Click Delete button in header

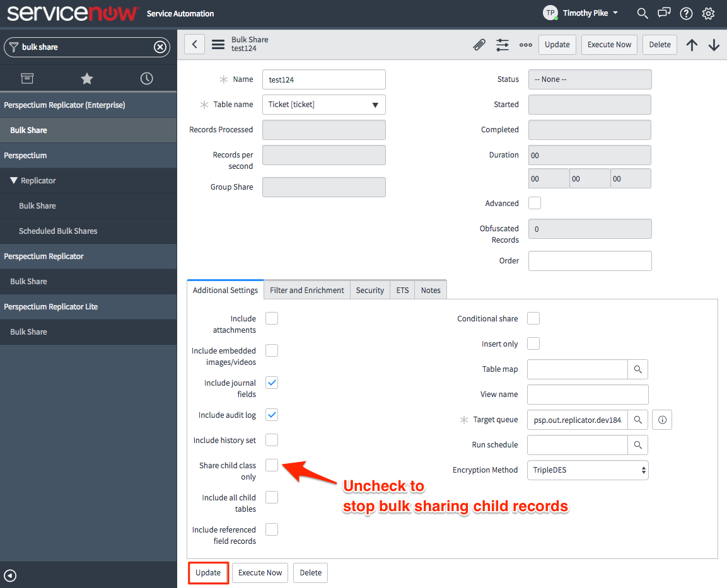click(660, 45)
